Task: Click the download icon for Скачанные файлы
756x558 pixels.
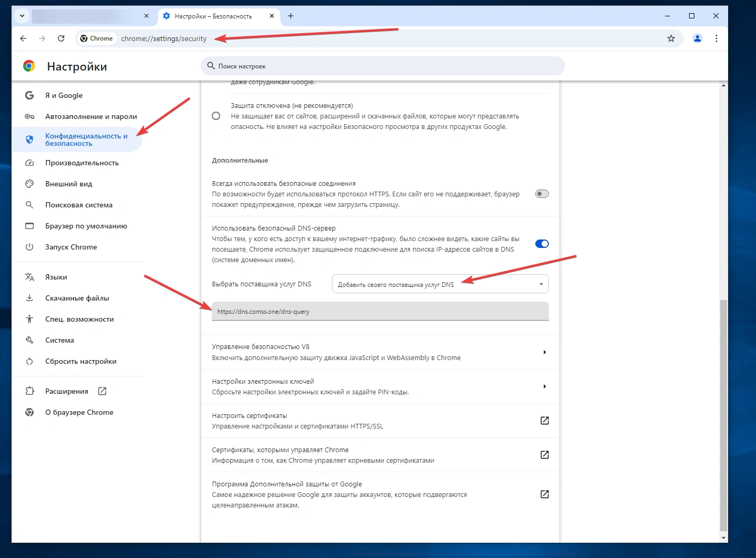Action: pyautogui.click(x=30, y=298)
